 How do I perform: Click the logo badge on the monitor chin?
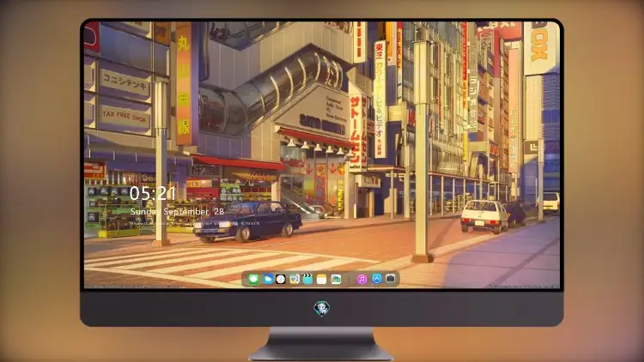tap(322, 308)
